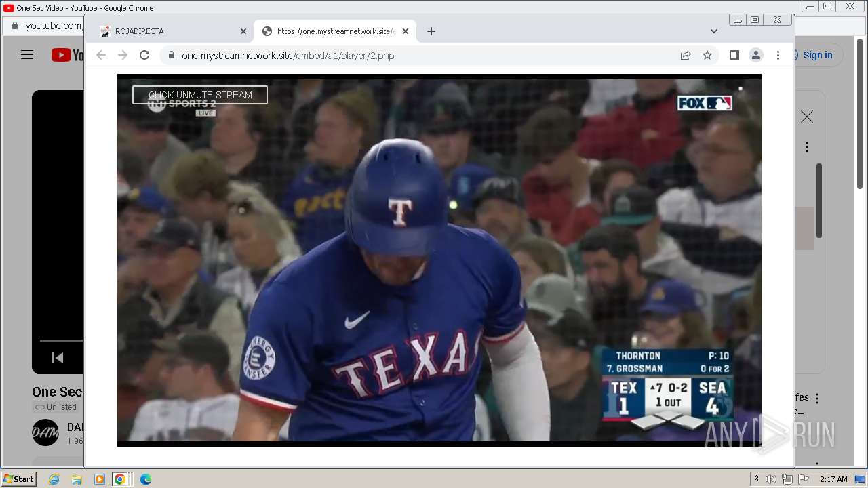868x488 pixels.
Task: Click the UNMUTE STREAM button
Action: point(200,95)
